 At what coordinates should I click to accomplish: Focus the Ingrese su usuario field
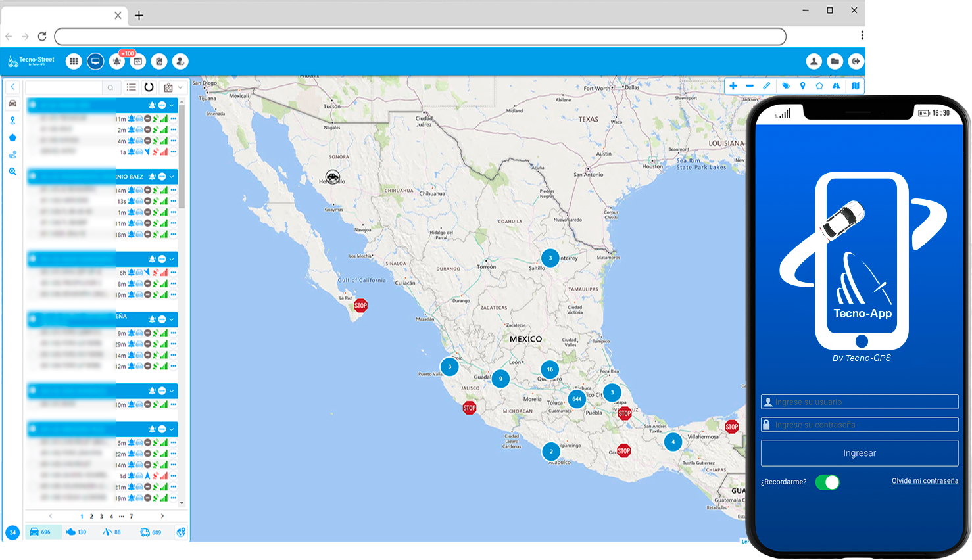(x=860, y=402)
